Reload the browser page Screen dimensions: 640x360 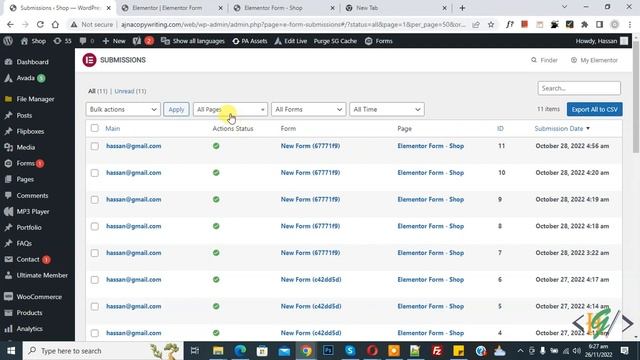(40, 24)
